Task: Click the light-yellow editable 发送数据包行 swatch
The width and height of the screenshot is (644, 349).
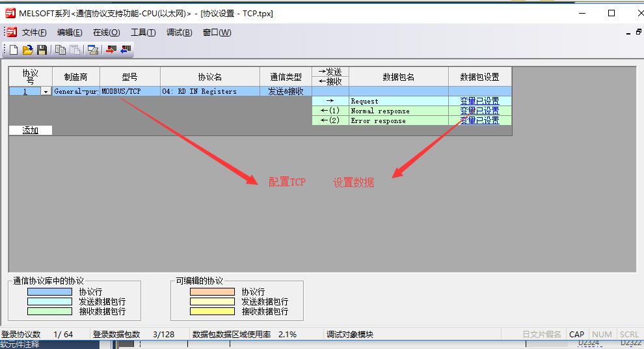Action: pos(212,301)
